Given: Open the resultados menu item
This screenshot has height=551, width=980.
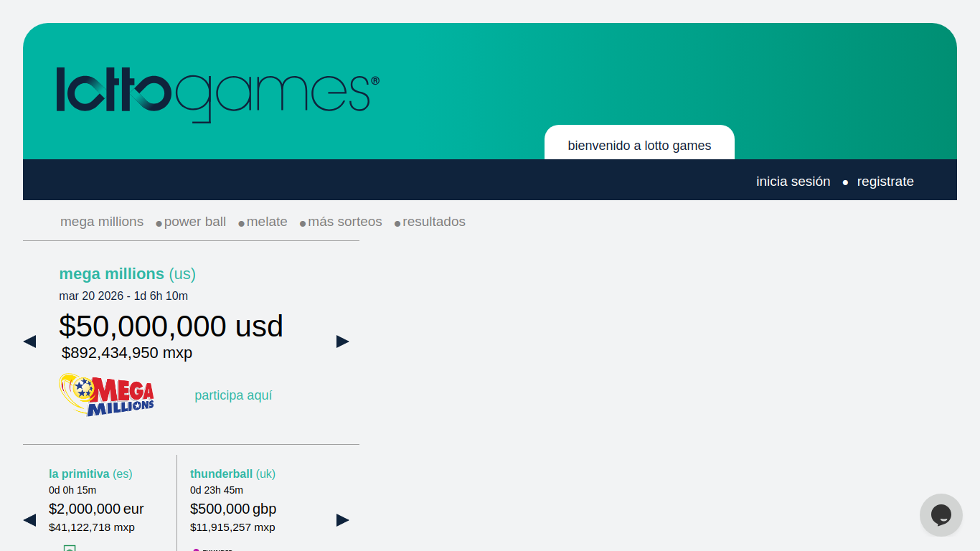Looking at the screenshot, I should [x=434, y=222].
